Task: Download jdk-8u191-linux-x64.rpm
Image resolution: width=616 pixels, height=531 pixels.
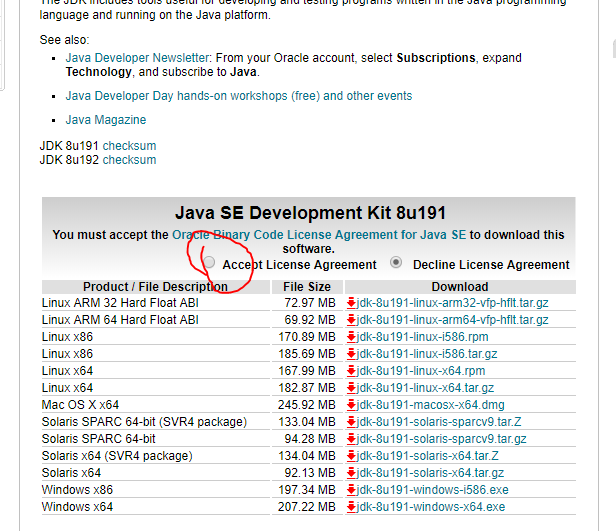Action: [421, 371]
